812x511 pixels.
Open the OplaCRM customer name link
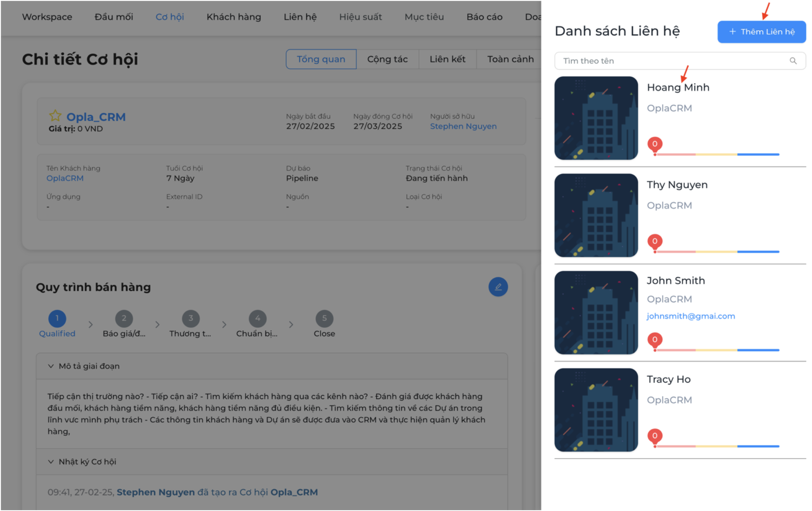tap(65, 178)
